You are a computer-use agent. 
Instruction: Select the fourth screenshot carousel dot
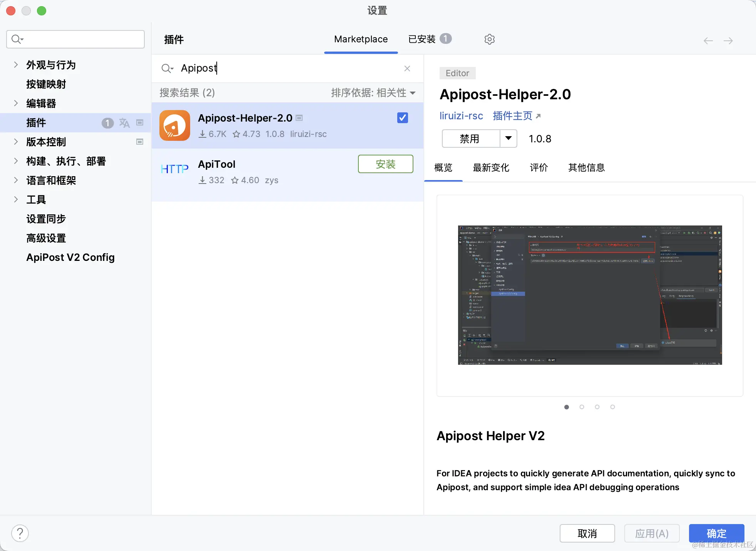coord(612,407)
